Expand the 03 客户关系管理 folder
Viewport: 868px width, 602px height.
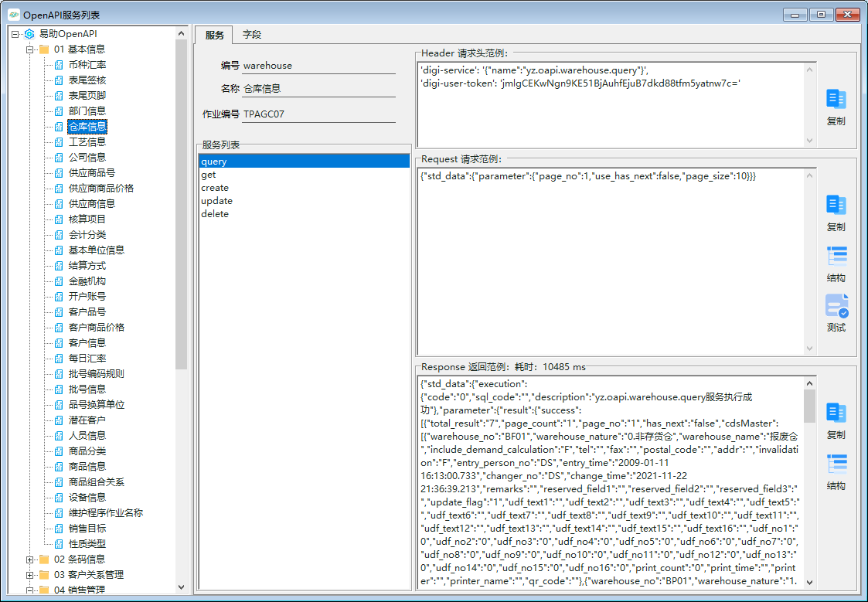click(30, 575)
